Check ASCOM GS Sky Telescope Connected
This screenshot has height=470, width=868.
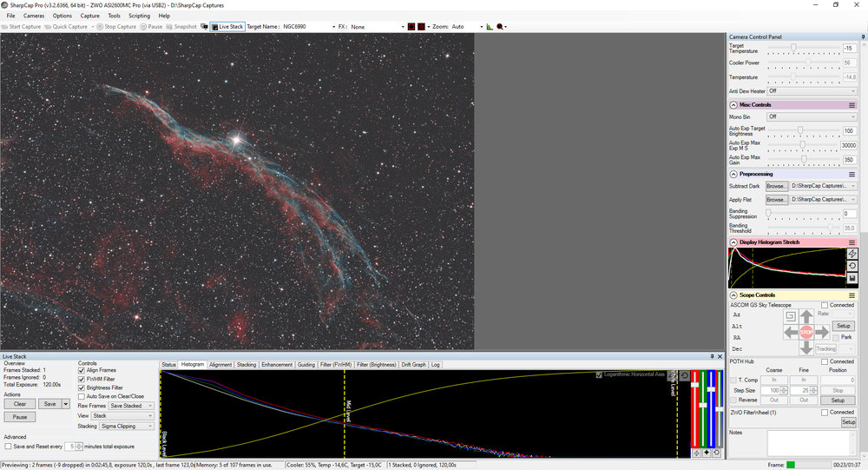tap(825, 306)
